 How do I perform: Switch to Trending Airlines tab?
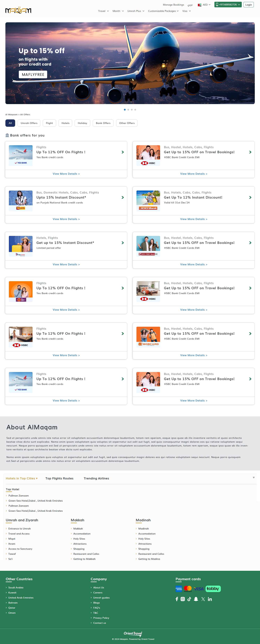click(x=96, y=478)
